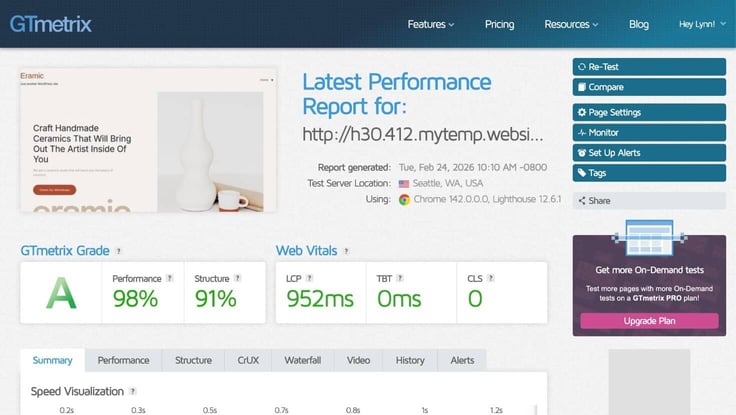Image resolution: width=736 pixels, height=415 pixels.
Task: Click the GTmetrix Grade heading
Action: (65, 251)
